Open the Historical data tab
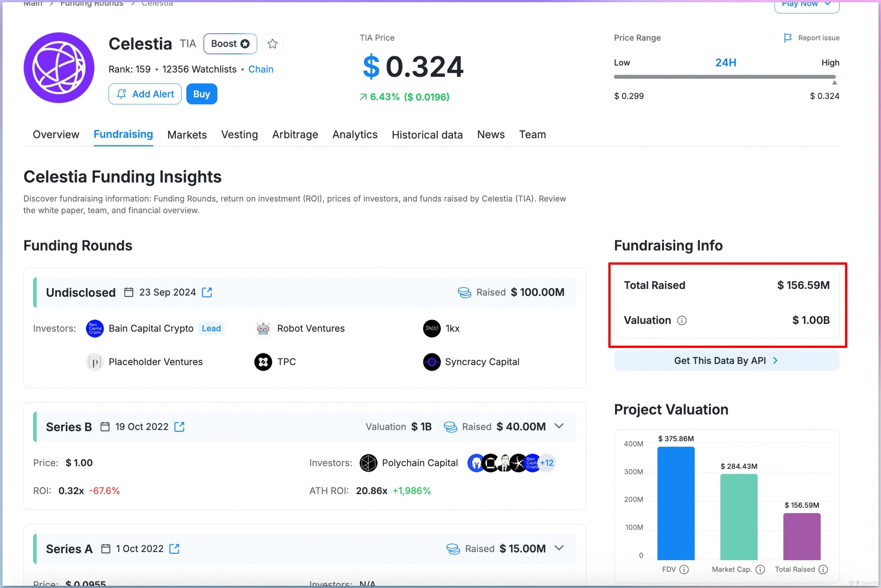 point(427,135)
